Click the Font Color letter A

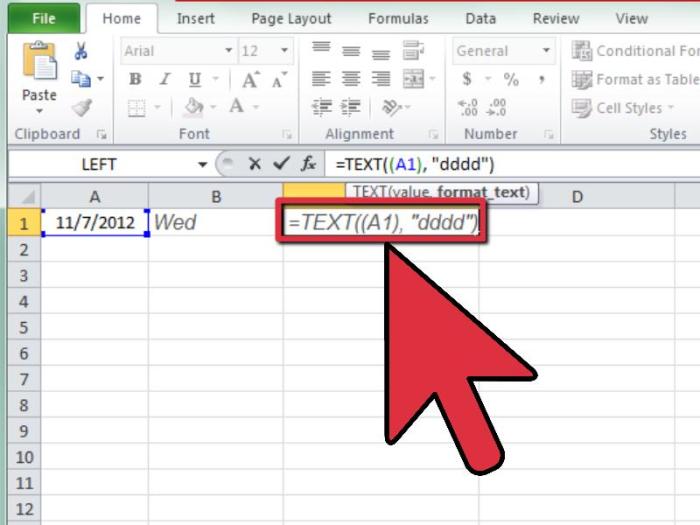[x=236, y=107]
